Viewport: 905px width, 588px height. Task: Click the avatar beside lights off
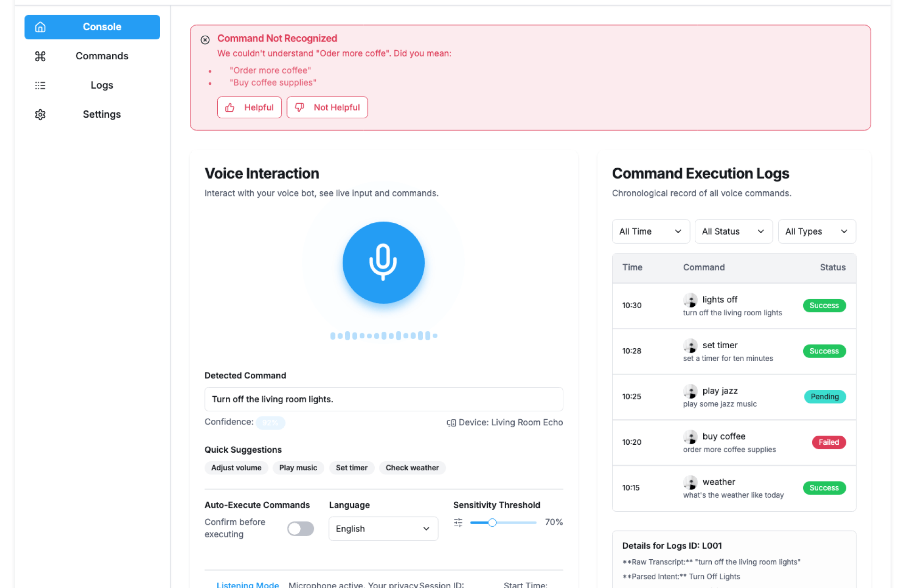[x=691, y=300]
